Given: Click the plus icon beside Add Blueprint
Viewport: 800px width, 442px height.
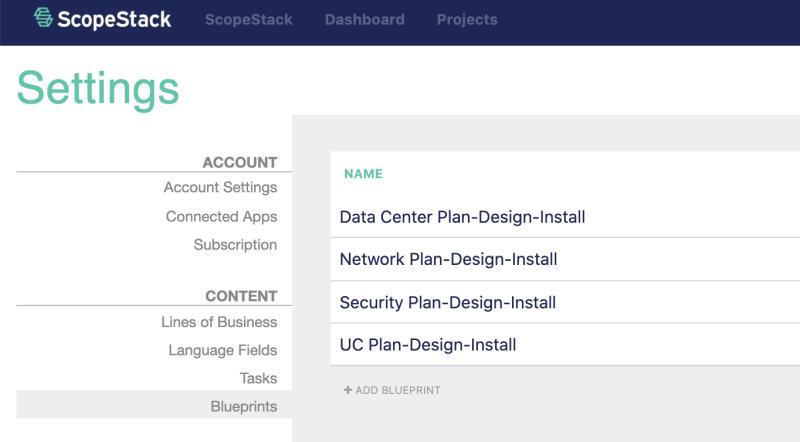Looking at the screenshot, I should (x=348, y=390).
